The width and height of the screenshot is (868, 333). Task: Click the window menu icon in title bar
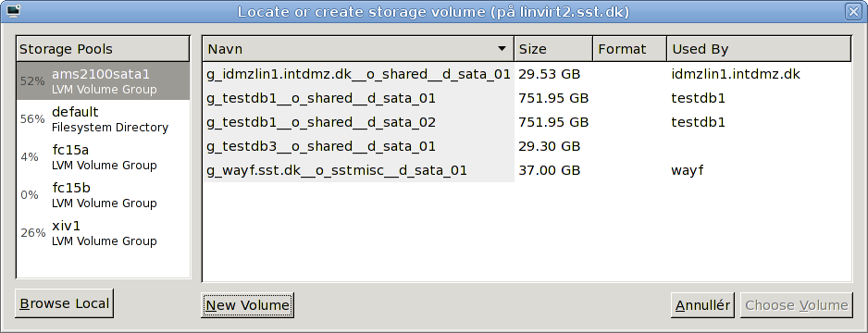pos(12,10)
